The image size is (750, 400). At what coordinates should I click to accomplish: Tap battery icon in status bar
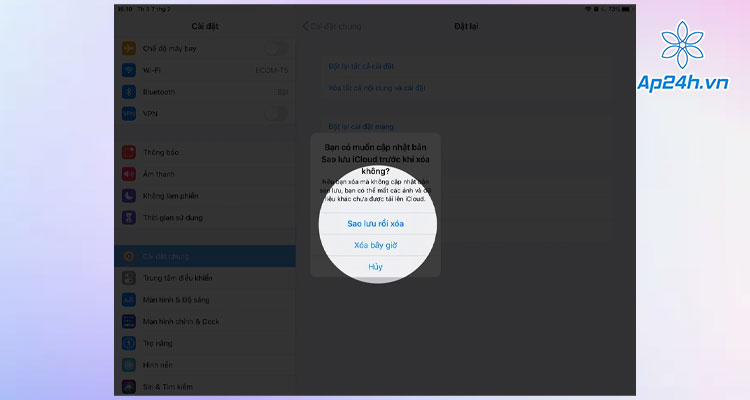point(626,9)
